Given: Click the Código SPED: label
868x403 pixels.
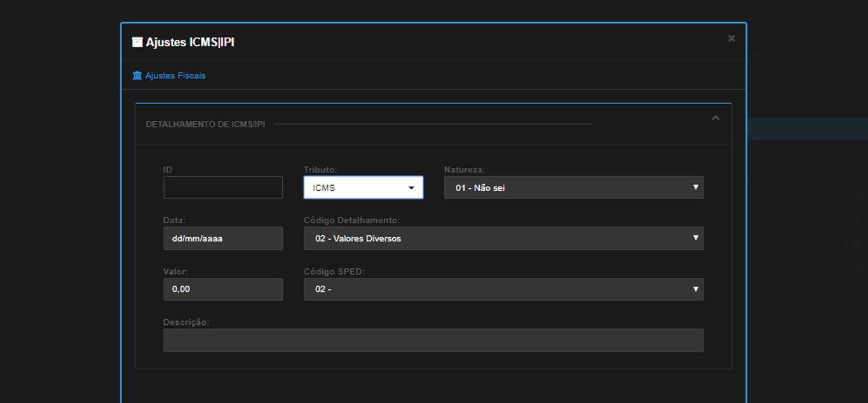Looking at the screenshot, I should [x=334, y=271].
